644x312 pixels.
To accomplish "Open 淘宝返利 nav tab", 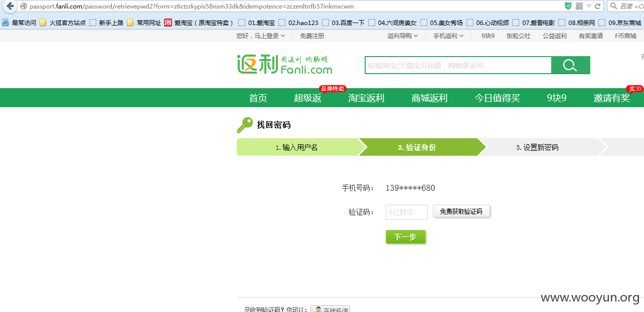I will pyautogui.click(x=366, y=98).
